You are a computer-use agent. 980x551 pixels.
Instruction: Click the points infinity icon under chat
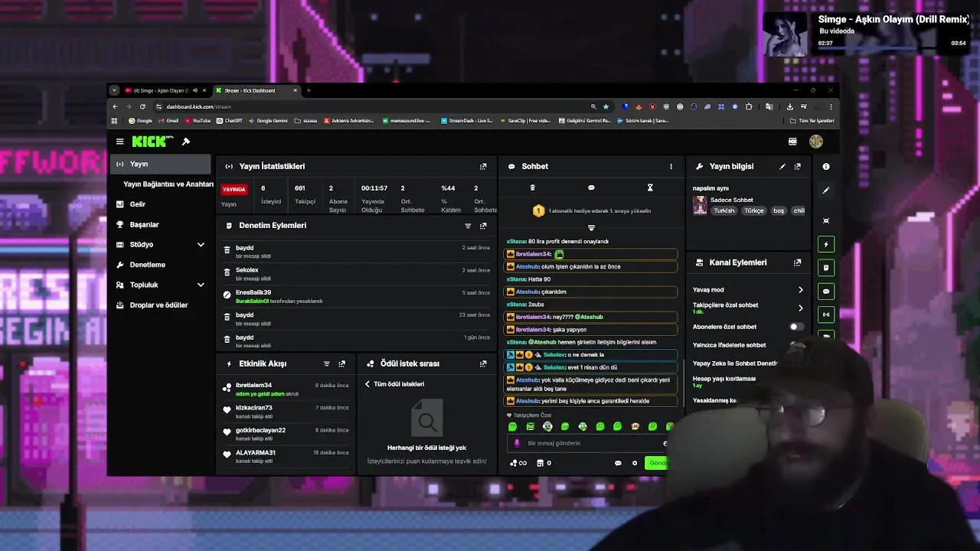[518, 463]
